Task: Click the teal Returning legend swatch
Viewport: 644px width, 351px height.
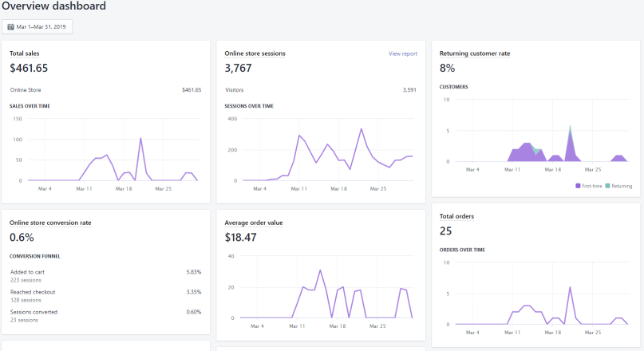Action: [607, 186]
